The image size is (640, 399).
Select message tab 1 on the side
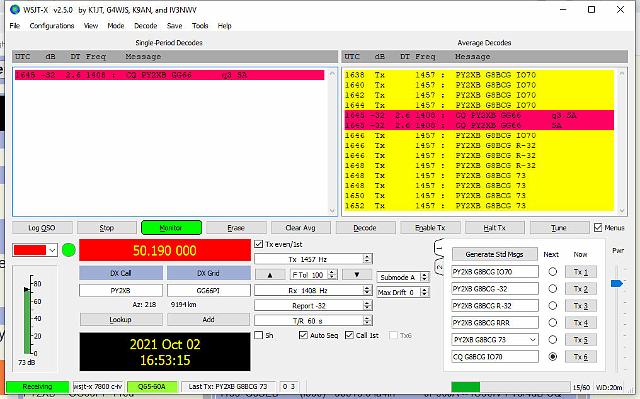(x=439, y=248)
